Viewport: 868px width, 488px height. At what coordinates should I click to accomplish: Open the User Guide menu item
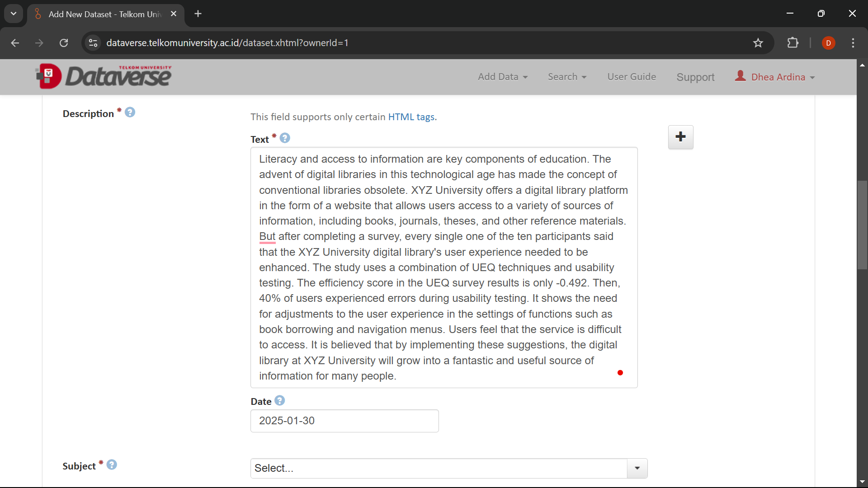632,77
